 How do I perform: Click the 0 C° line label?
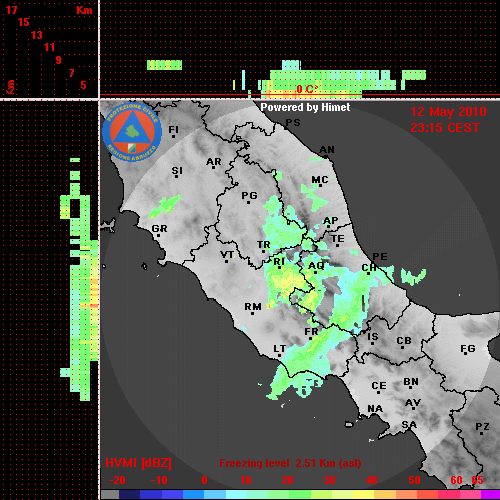pos(306,89)
